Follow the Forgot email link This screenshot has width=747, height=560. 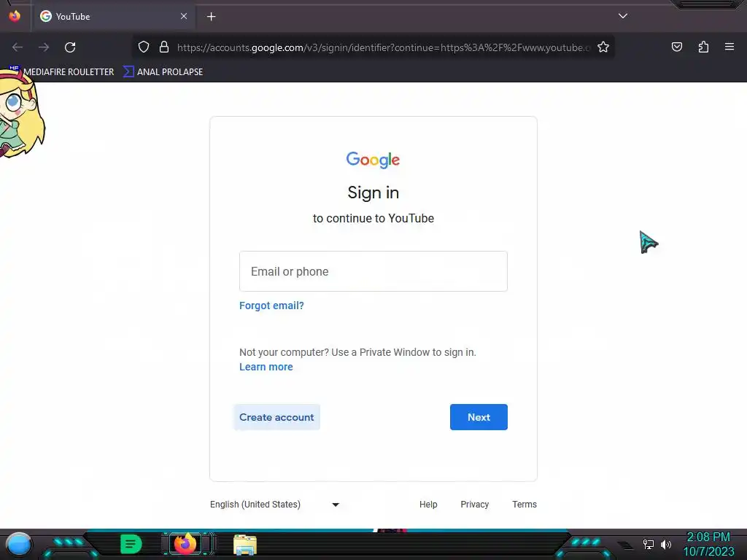point(271,306)
